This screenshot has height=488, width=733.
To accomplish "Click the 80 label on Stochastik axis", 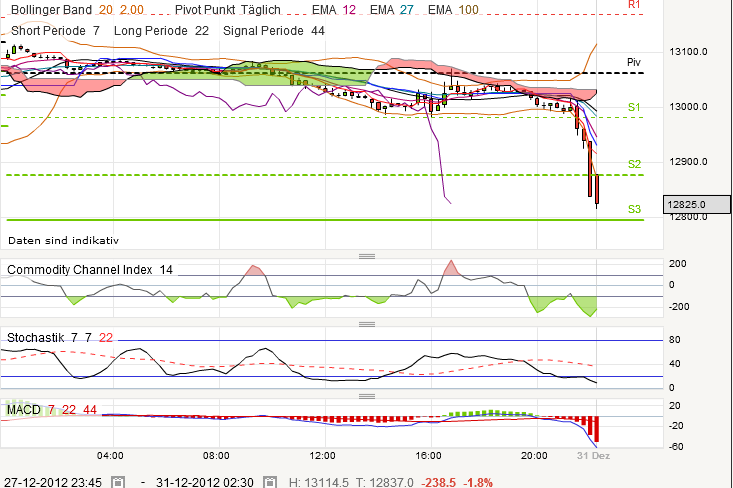I will tap(675, 340).
